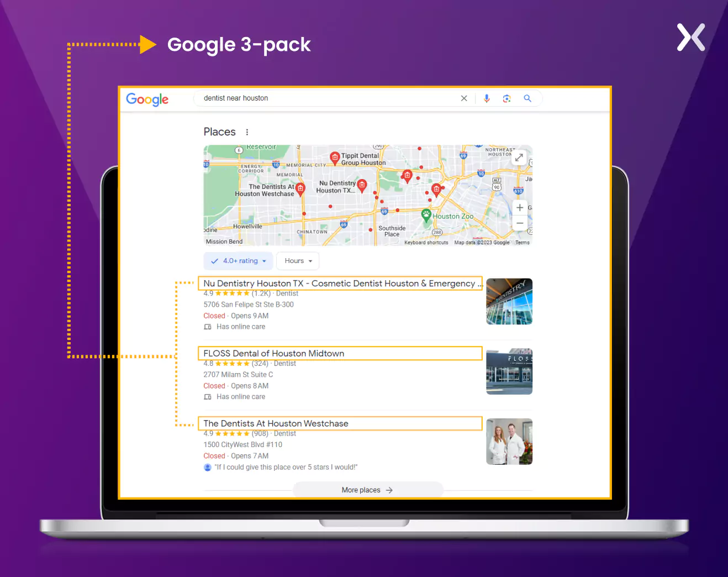Click The Dentists At Houston Westchase pin
The image size is (728, 577).
tap(300, 190)
